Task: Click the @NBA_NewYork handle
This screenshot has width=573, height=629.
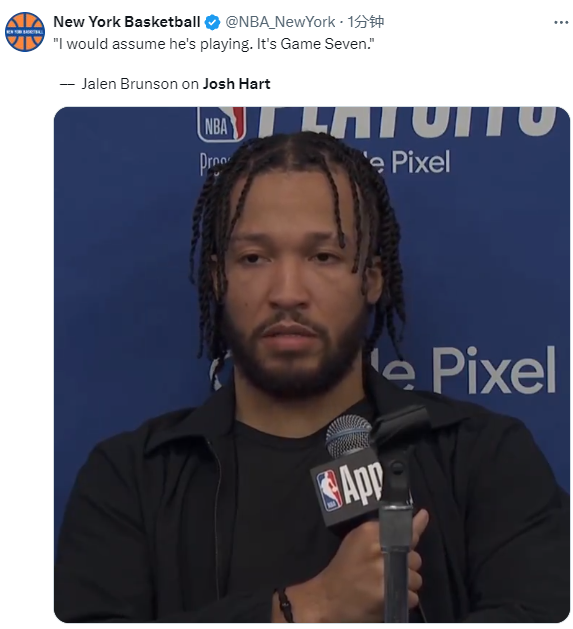Action: (280, 22)
